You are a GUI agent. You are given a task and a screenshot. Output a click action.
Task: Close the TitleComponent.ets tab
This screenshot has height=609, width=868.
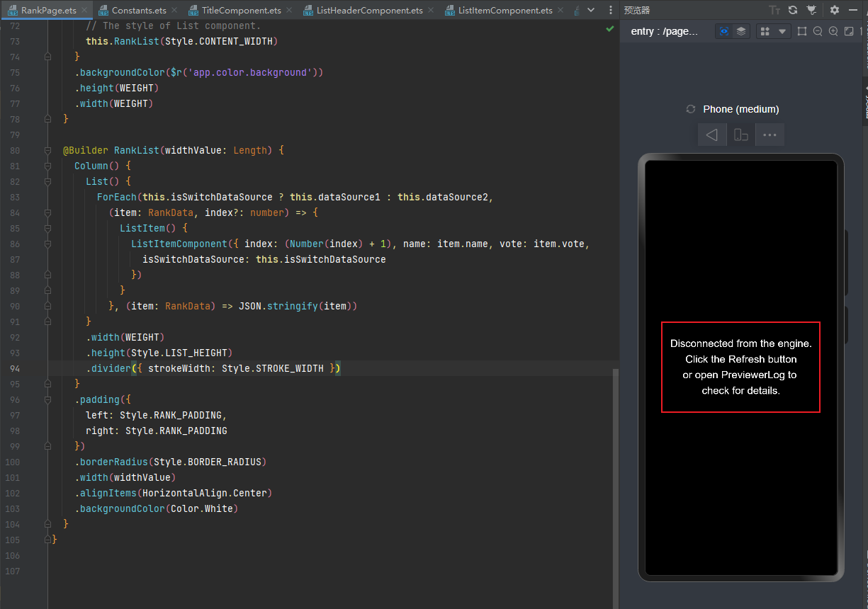289,11
